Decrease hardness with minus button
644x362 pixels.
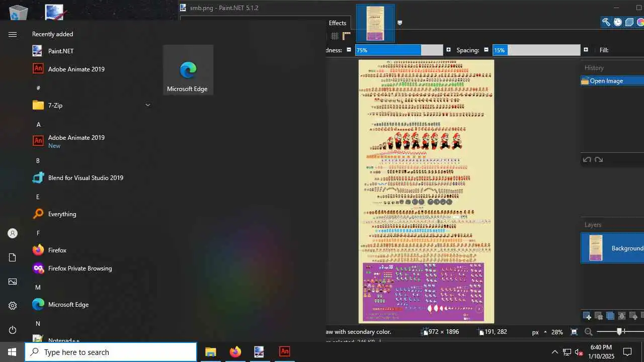[x=349, y=50]
